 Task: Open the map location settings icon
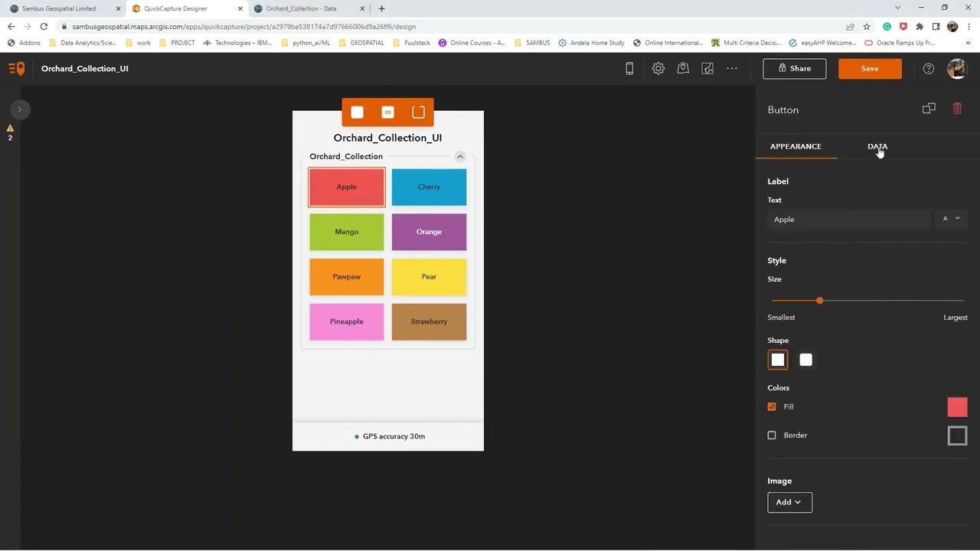tap(683, 68)
